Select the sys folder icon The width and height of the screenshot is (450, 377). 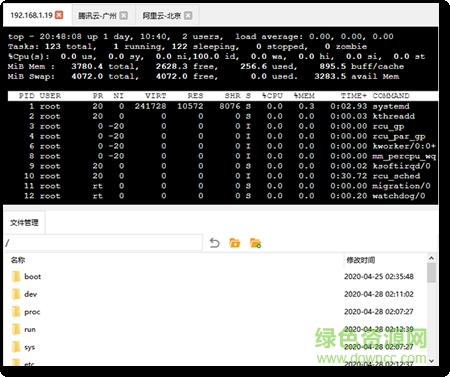point(16,347)
